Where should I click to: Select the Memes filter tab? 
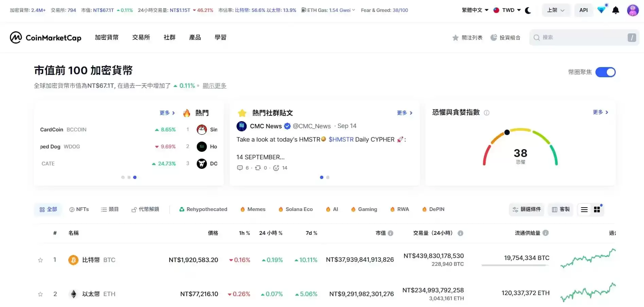[x=253, y=209]
